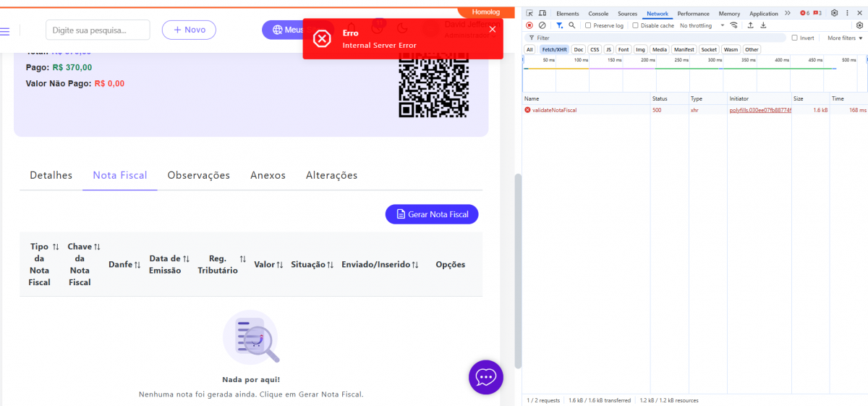This screenshot has height=406, width=868.
Task: Click the search field 'Digite sua pesquisa...'
Action: click(x=98, y=30)
